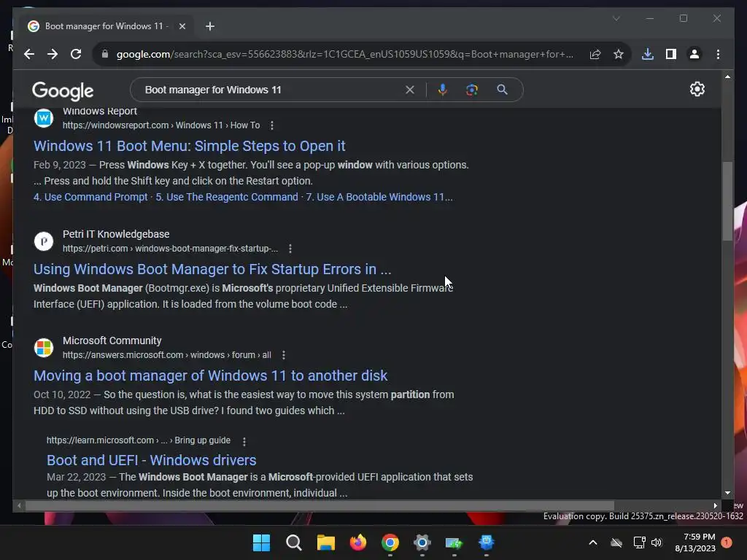The image size is (747, 560).
Task: Switch to Chrome on the taskbar
Action: pyautogui.click(x=390, y=542)
